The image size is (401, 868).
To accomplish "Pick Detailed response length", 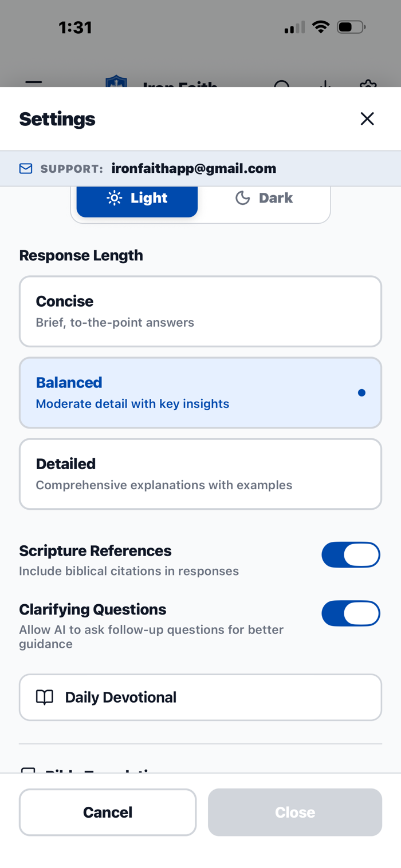I will 200,474.
